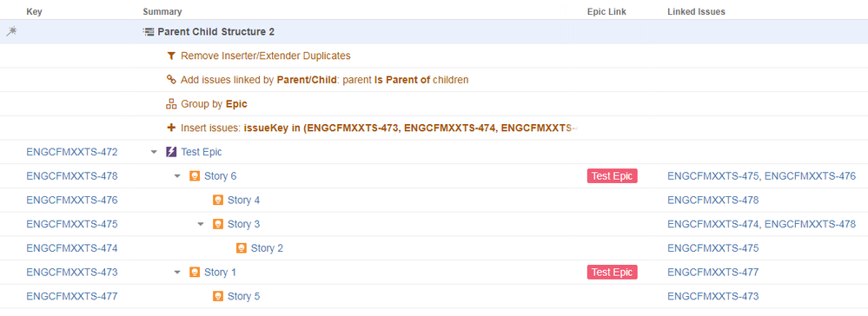Image resolution: width=868 pixels, height=316 pixels.
Task: Open issue key ENGCFMXXTS-472
Action: [72, 152]
